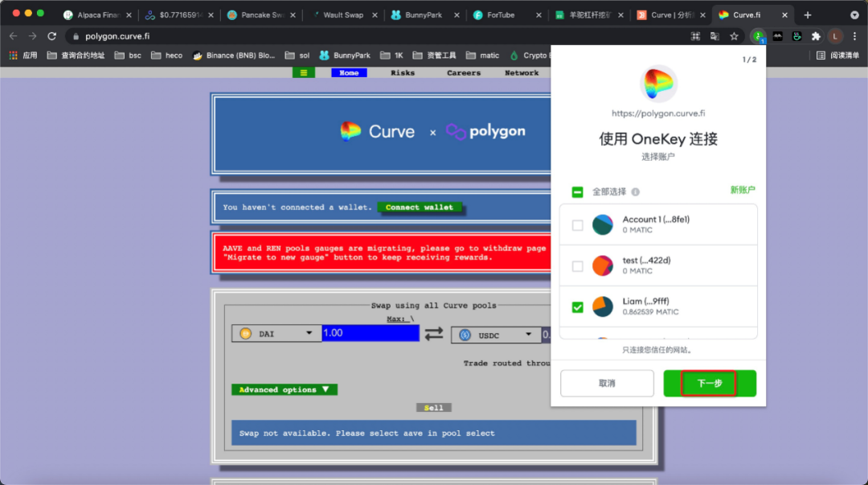Click the Max link above the amount field

(399, 319)
